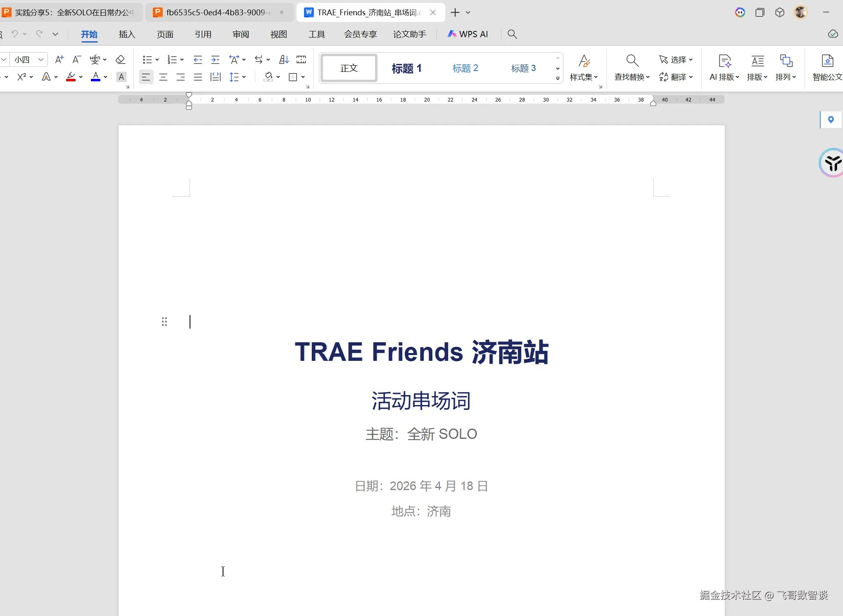The width and height of the screenshot is (843, 616).
Task: Click the paragraph drag handle beside cursor
Action: click(164, 322)
